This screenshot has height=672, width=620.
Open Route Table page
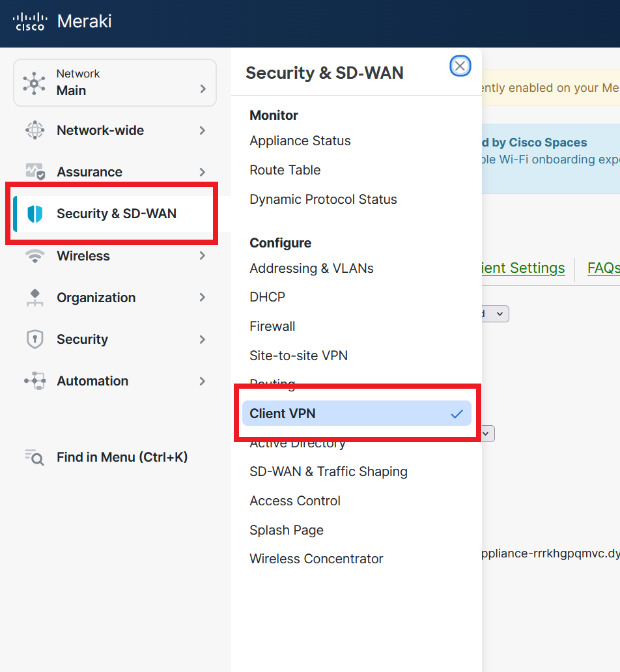tap(285, 170)
